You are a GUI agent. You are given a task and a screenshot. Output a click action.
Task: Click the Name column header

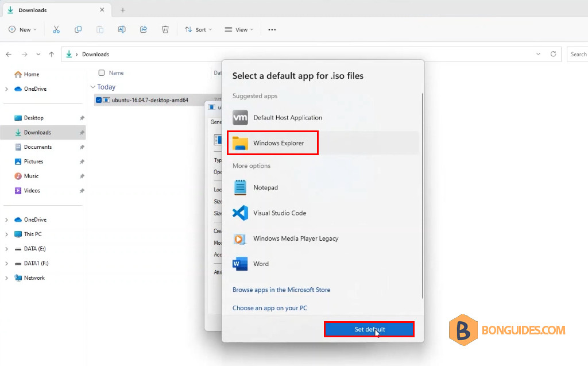(116, 73)
